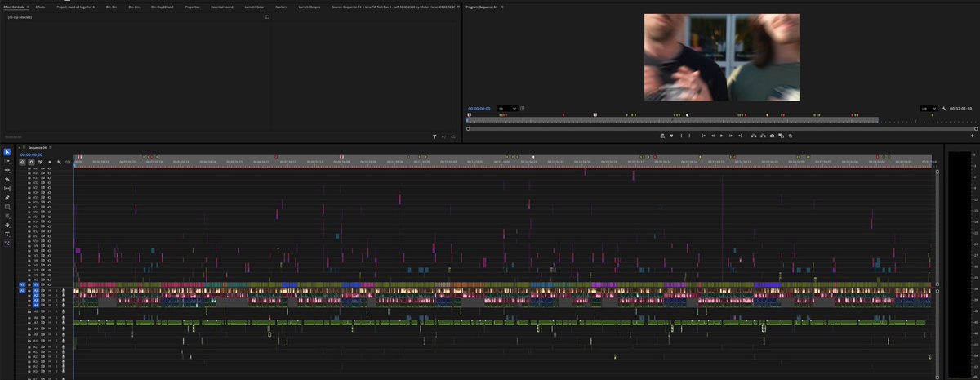Select the Type tool
Viewport: 980px width, 380px height.
7,235
